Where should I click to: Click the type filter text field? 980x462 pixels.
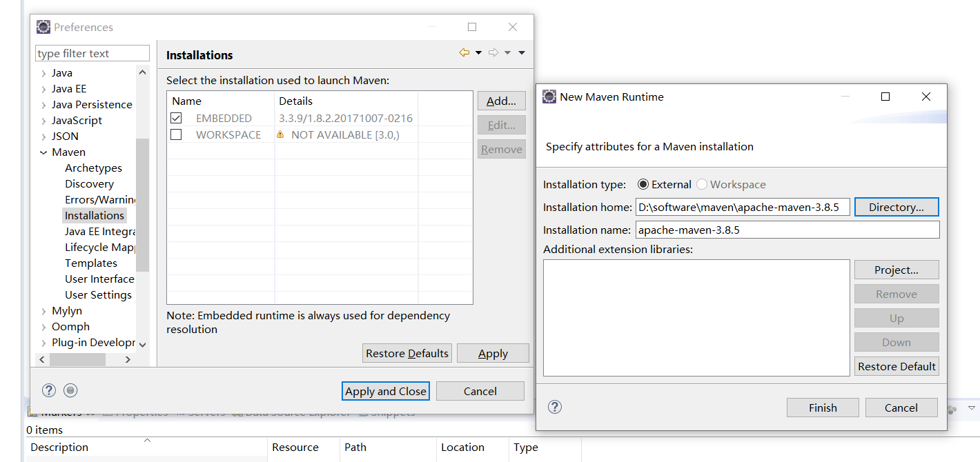92,53
